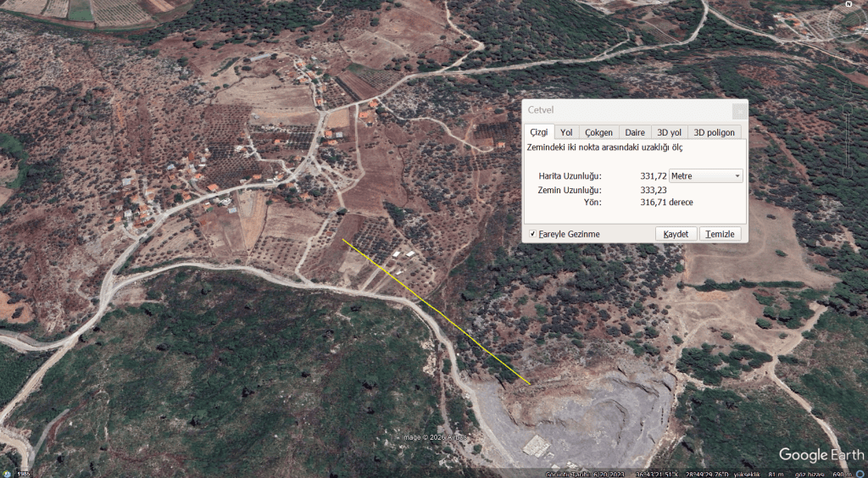Click the yellow measurement line endpoint near the quarry
868x478 pixels.
530,384
